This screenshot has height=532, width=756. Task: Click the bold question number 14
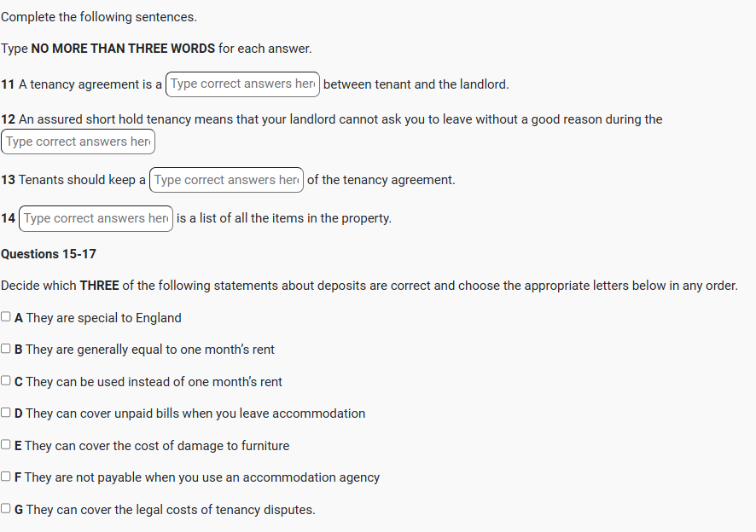(8, 218)
